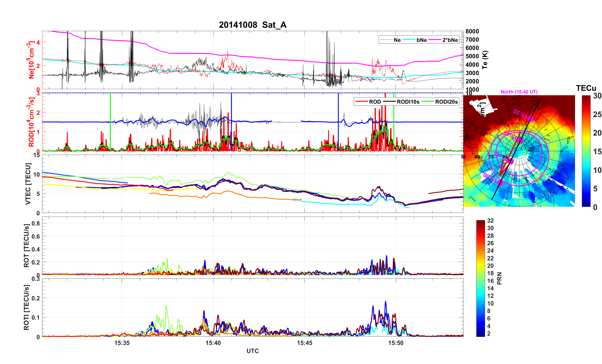
Task: Click the UTC x-axis label
Action: (x=252, y=351)
